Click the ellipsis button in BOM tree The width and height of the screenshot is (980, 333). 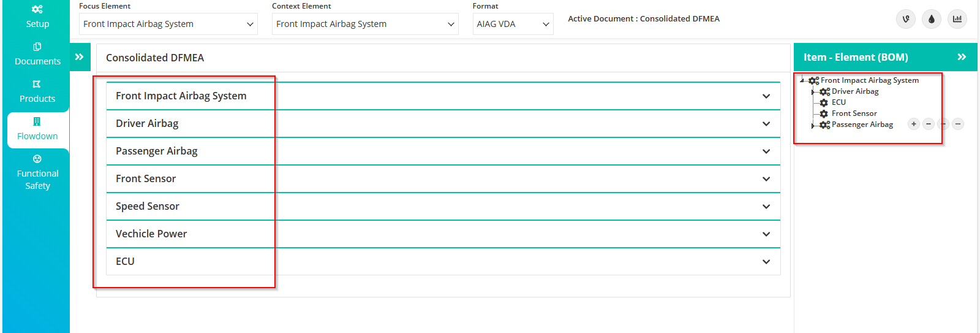(958, 124)
